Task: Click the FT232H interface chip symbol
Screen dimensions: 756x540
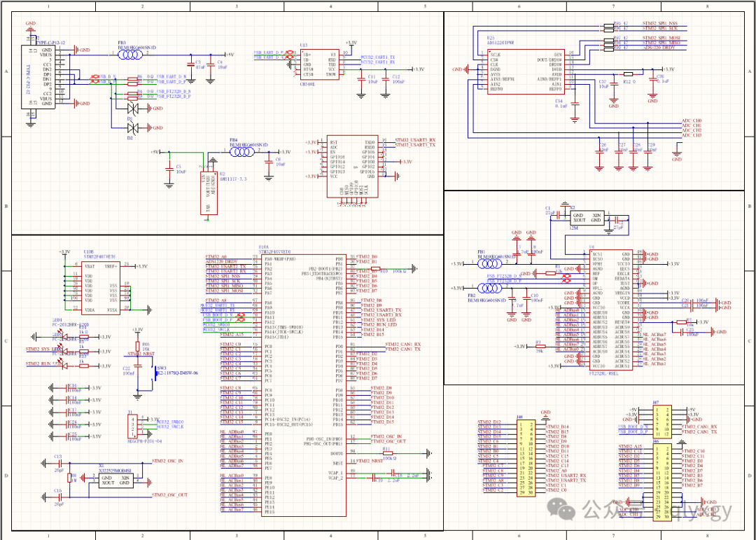Action: click(612, 308)
